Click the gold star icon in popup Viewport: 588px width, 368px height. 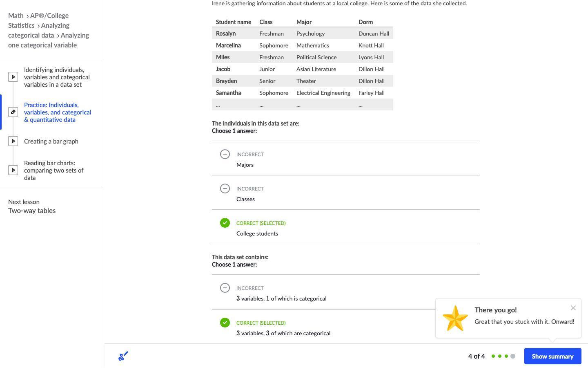455,318
